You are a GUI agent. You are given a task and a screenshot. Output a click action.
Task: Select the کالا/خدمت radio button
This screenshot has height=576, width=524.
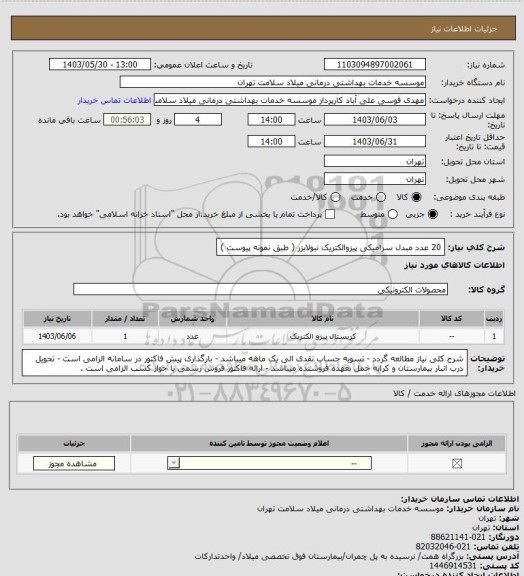tap(335, 197)
